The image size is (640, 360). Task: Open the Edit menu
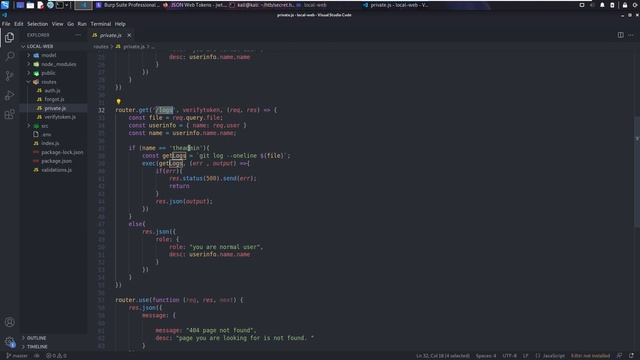(19, 24)
